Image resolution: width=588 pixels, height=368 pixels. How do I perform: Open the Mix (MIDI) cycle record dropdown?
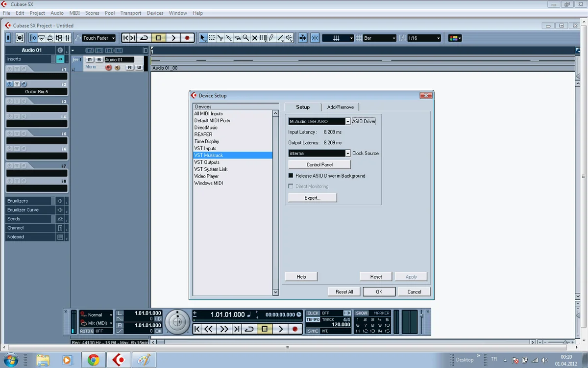(97, 323)
